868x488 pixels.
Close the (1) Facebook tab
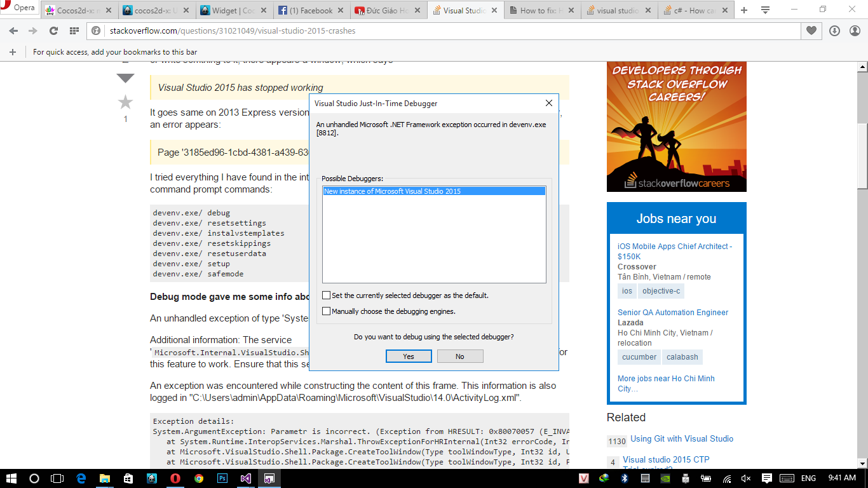click(x=340, y=11)
